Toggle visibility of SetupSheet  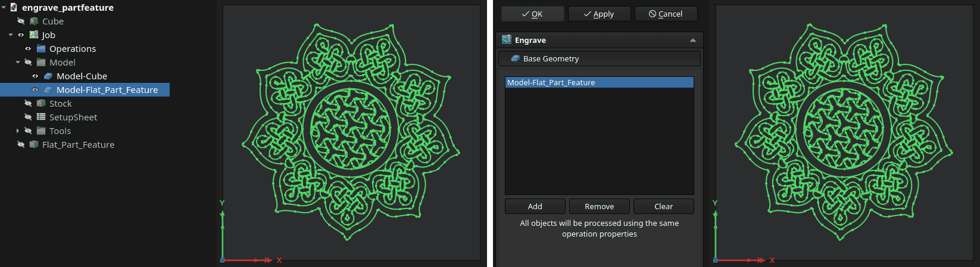point(28,117)
